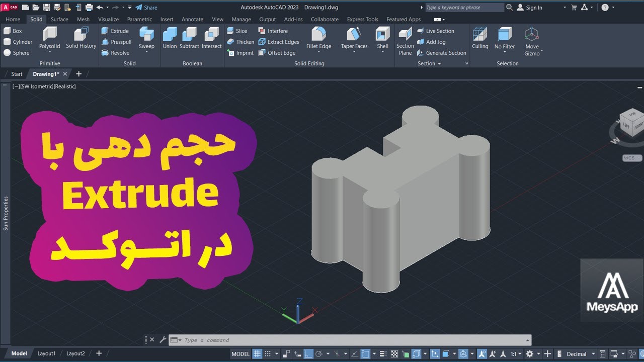
Task: Click the Fillet Edge icon
Action: 318,34
